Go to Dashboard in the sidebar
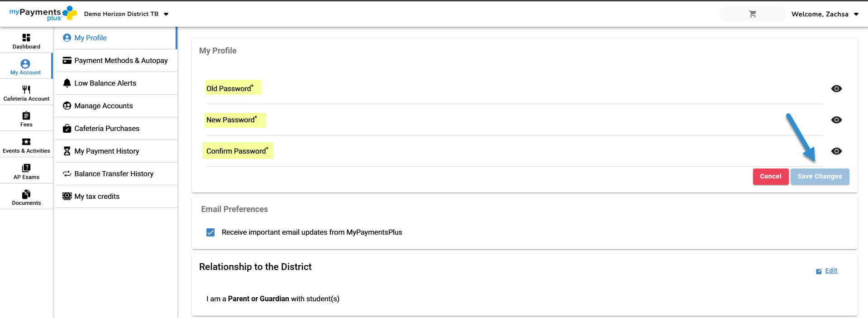 pos(26,41)
